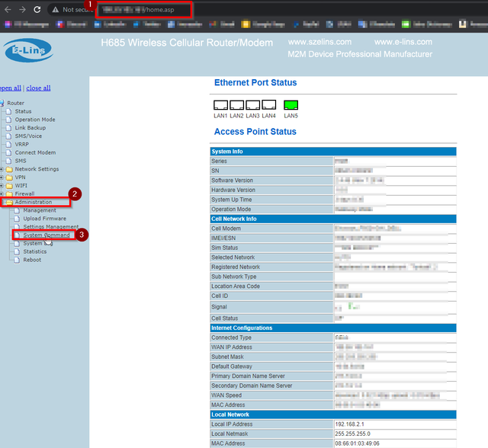Click the Not secure warning icon
This screenshot has width=488, height=448.
56,10
